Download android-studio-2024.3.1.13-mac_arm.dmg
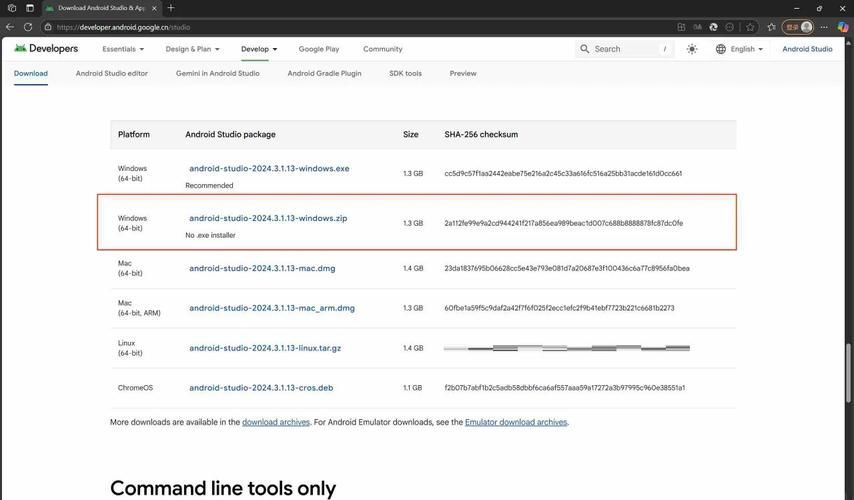 (272, 308)
